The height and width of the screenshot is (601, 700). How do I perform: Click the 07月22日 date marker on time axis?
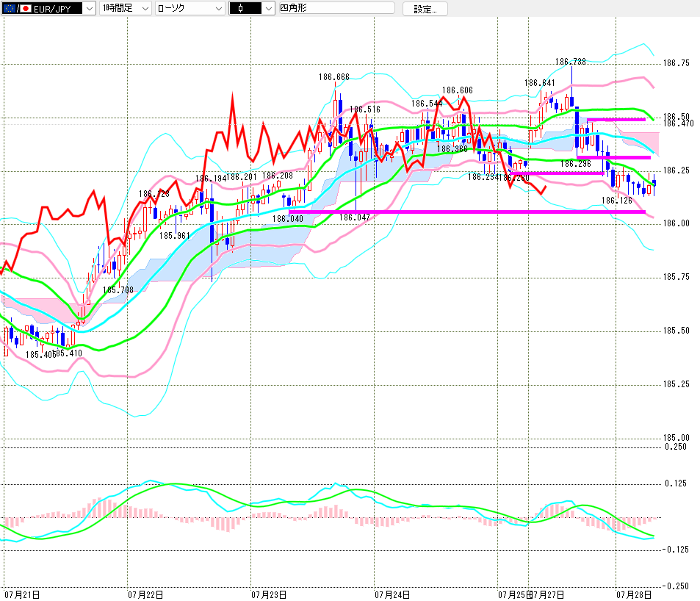(145, 594)
